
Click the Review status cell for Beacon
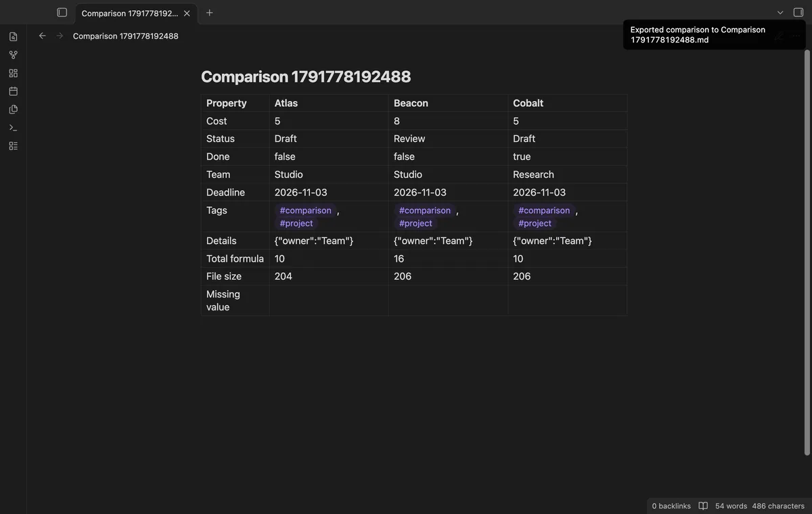point(409,139)
